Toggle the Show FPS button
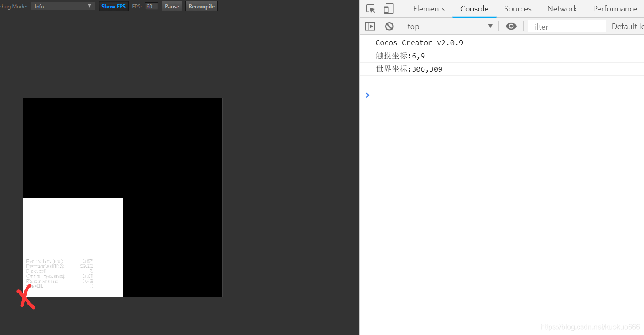Screen dimensions: 644x335 [x=113, y=6]
